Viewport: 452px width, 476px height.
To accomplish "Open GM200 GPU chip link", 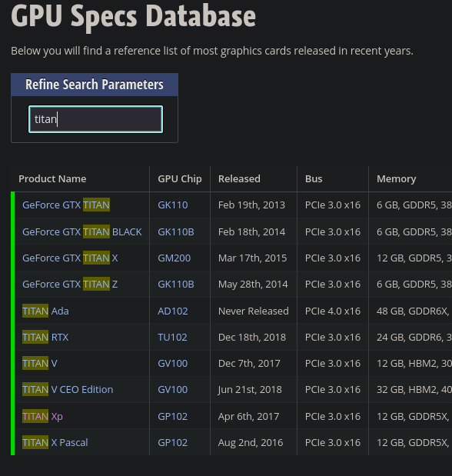I will pos(174,258).
